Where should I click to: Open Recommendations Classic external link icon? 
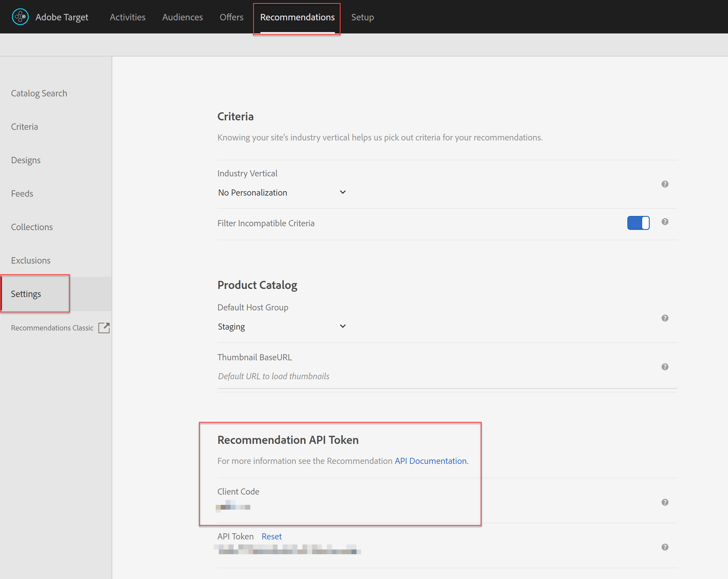click(x=104, y=328)
